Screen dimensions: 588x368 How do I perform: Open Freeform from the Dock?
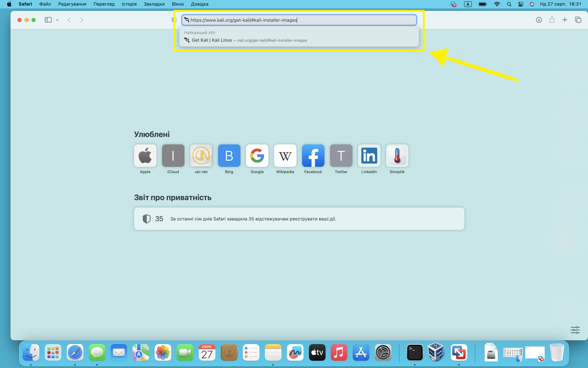click(295, 352)
